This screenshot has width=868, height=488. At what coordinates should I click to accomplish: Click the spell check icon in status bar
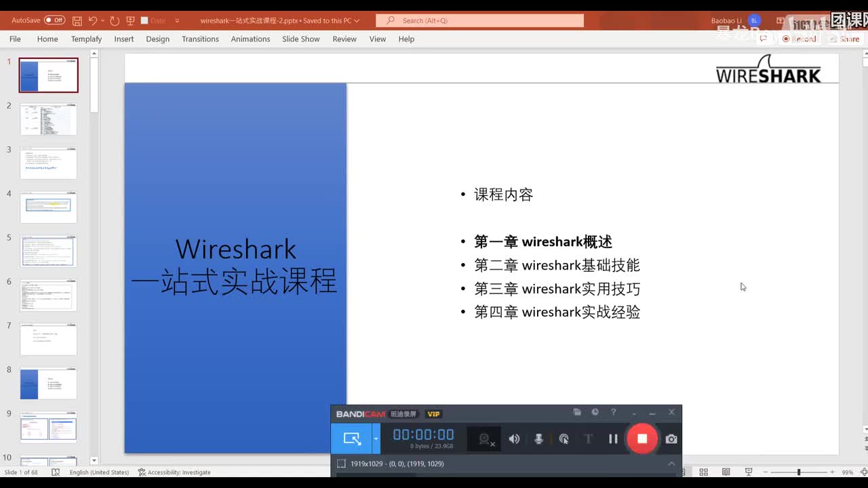click(56, 472)
